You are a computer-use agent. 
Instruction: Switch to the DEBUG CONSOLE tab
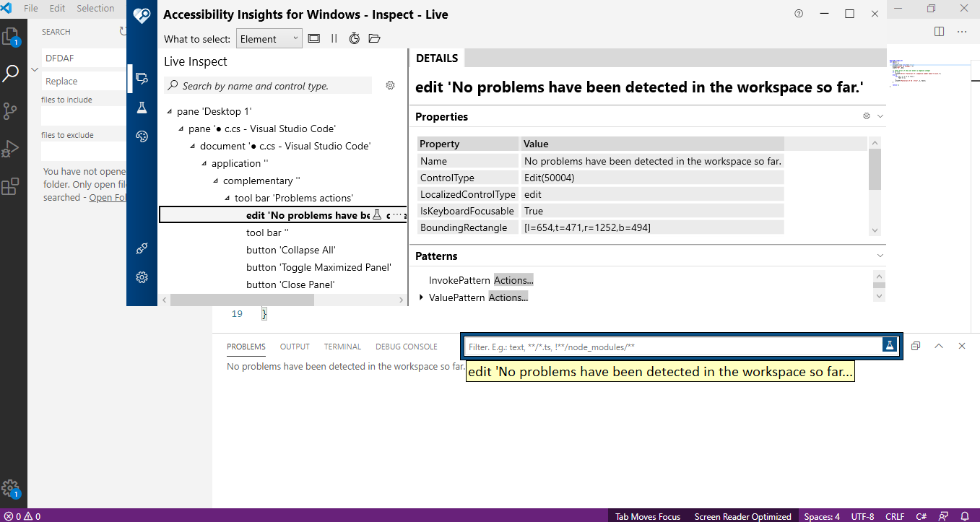point(406,347)
